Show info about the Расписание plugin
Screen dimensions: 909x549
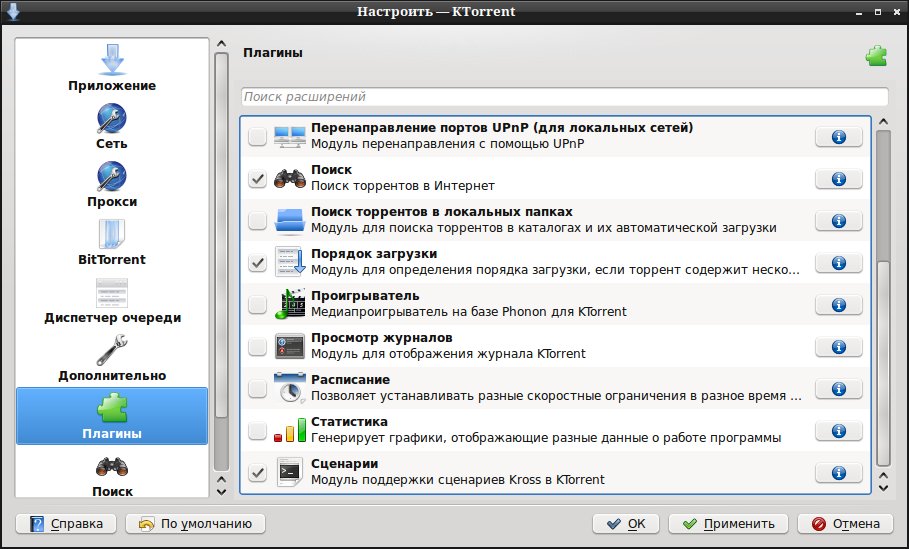pyautogui.click(x=838, y=389)
